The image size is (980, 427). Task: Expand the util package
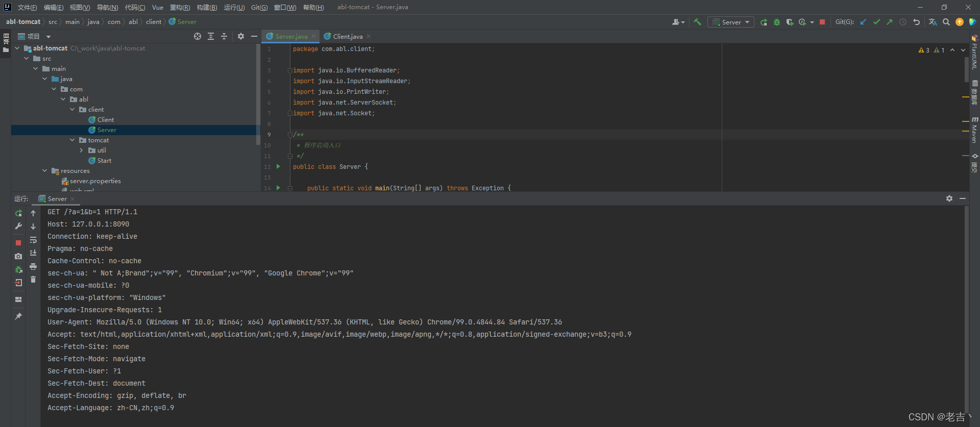coord(82,150)
